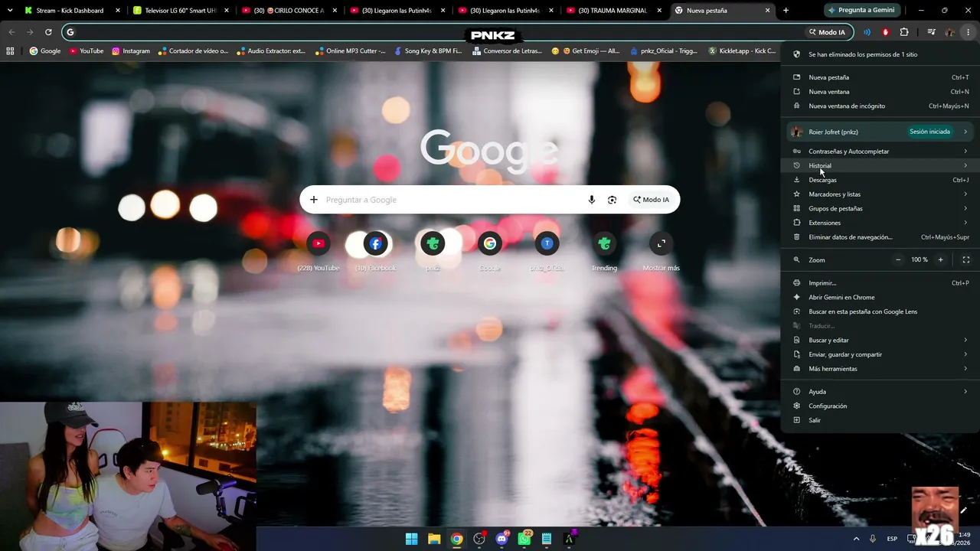This screenshot has height=551, width=980.
Task: Open WhatsApp from the taskbar
Action: (524, 539)
